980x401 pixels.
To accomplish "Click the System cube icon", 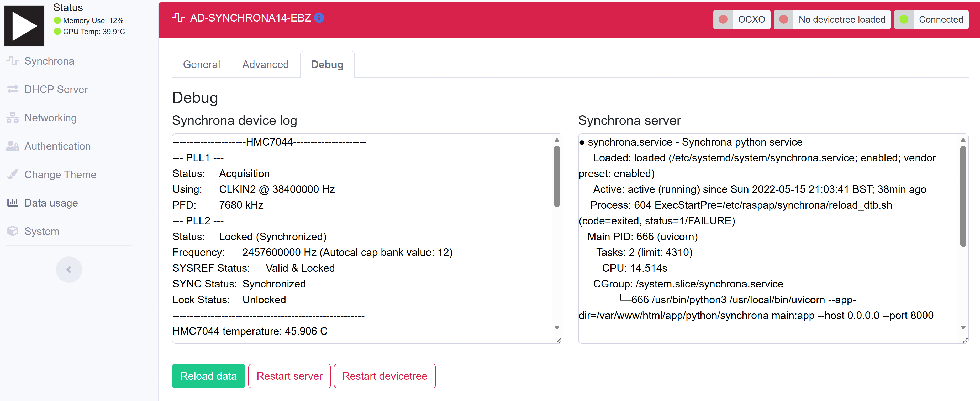I will tap(13, 231).
